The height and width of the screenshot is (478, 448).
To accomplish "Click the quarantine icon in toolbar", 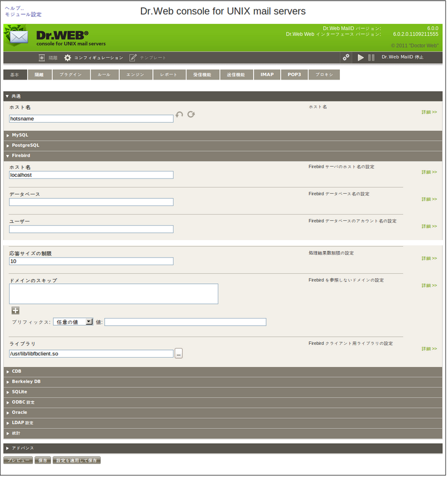I will click(x=42, y=58).
